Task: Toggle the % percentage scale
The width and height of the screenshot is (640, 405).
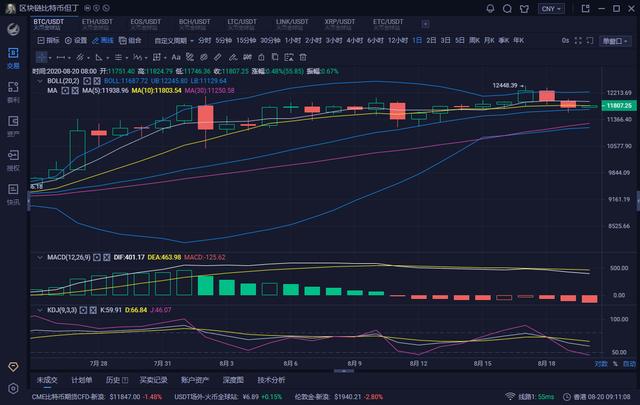Action: pos(615,363)
